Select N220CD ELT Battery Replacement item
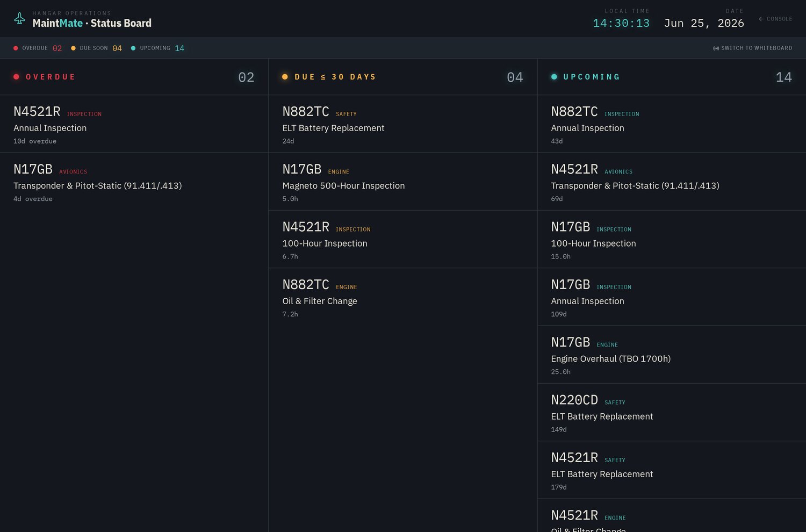 coord(672,412)
